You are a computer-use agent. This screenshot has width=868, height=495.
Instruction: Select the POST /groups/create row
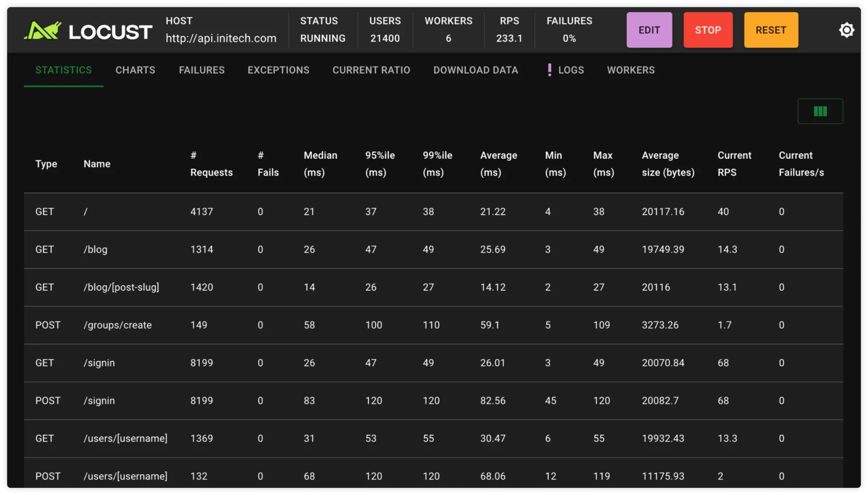[117, 325]
